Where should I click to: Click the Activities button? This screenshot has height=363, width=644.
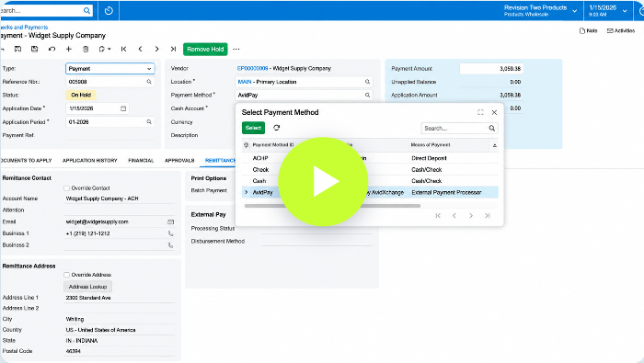(621, 30)
